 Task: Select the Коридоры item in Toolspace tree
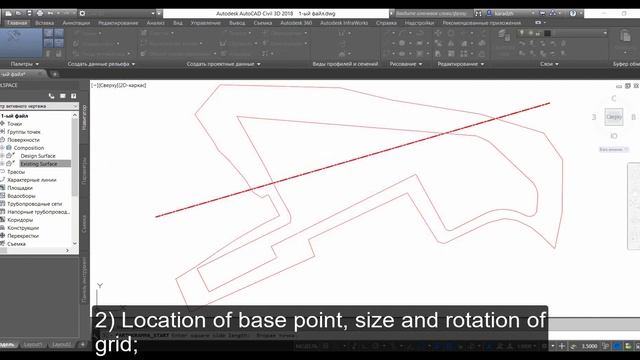pos(20,220)
